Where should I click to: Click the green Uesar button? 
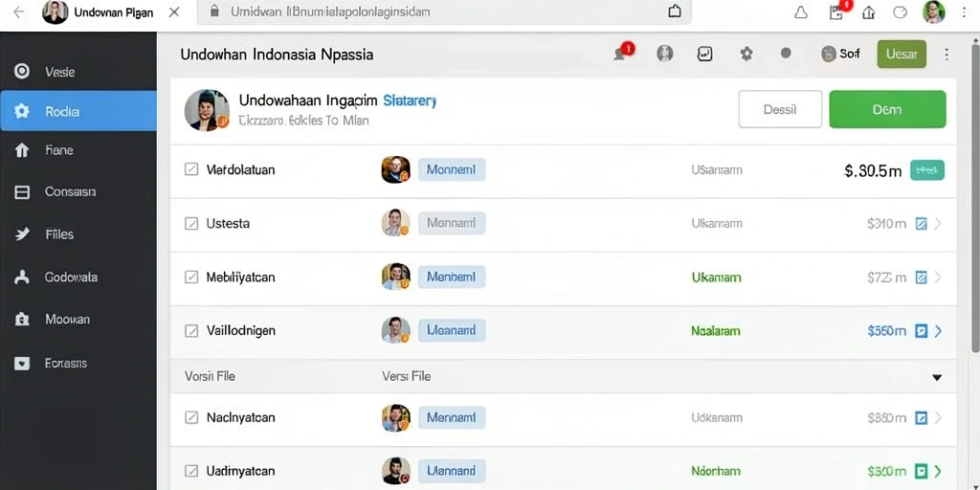902,55
